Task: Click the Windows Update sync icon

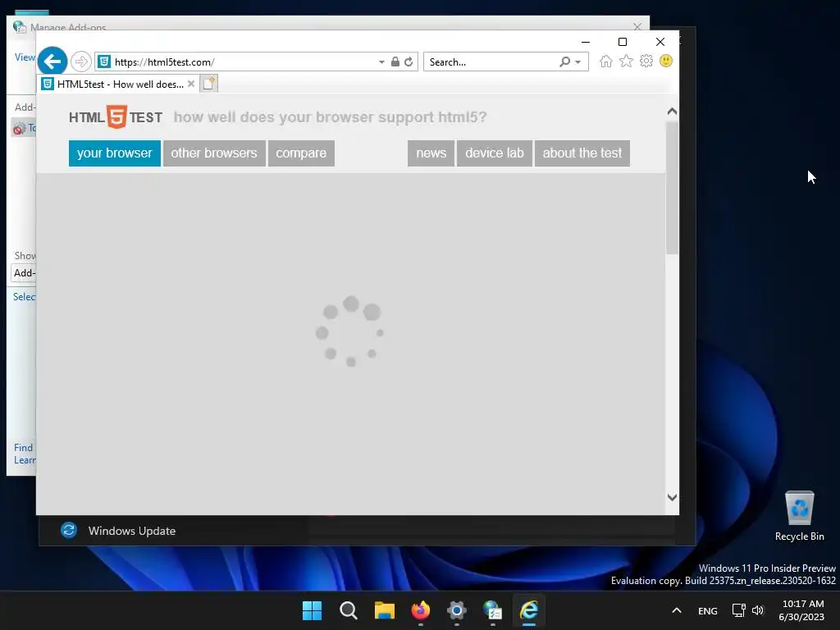Action: point(69,531)
